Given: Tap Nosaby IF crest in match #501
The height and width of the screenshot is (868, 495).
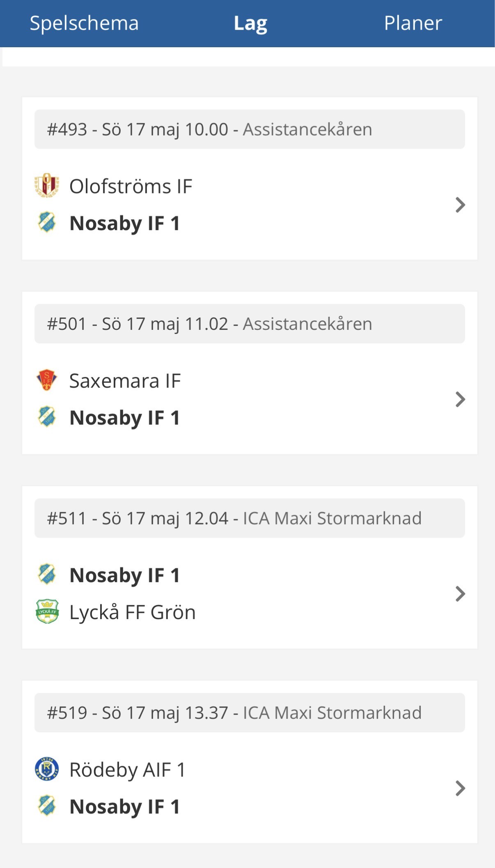Looking at the screenshot, I should pyautogui.click(x=47, y=417).
